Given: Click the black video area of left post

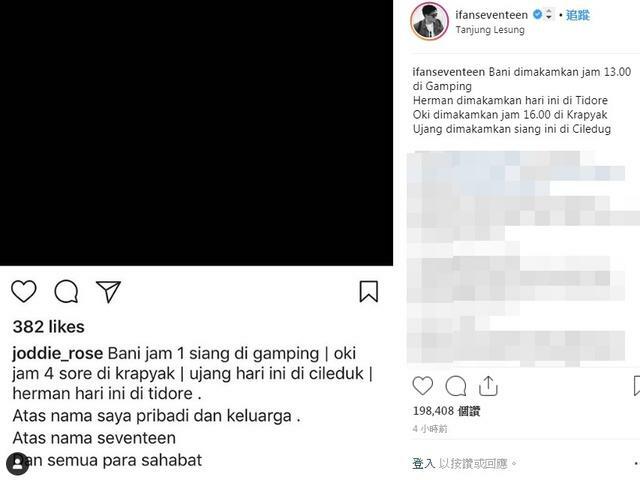Looking at the screenshot, I should tap(196, 133).
